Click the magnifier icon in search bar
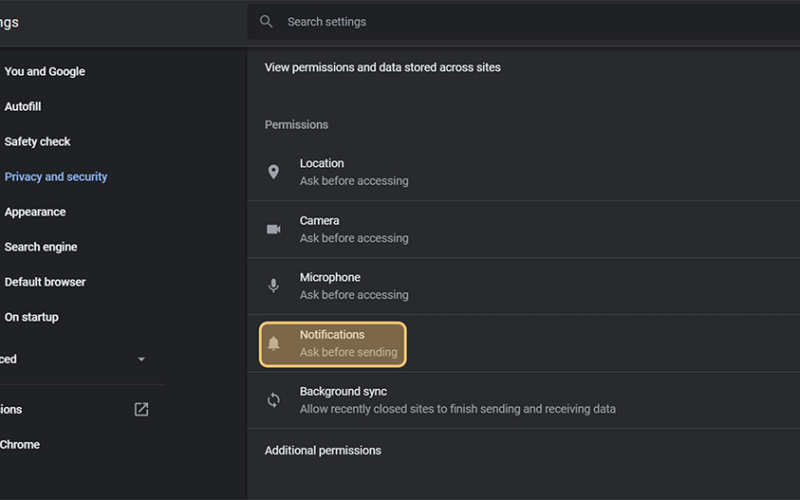800x500 pixels. [x=266, y=21]
